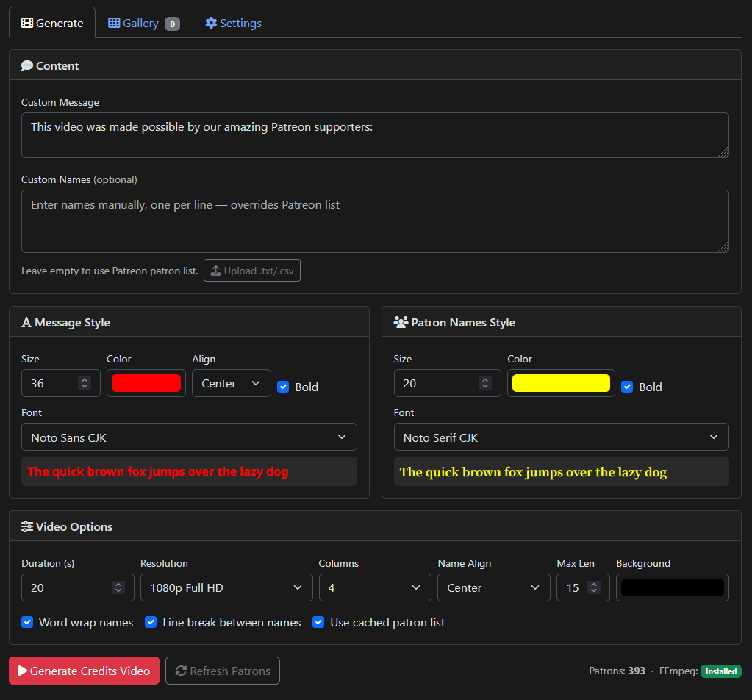Click Upload .txt/.csv button
This screenshot has height=700, width=752.
pyautogui.click(x=252, y=271)
